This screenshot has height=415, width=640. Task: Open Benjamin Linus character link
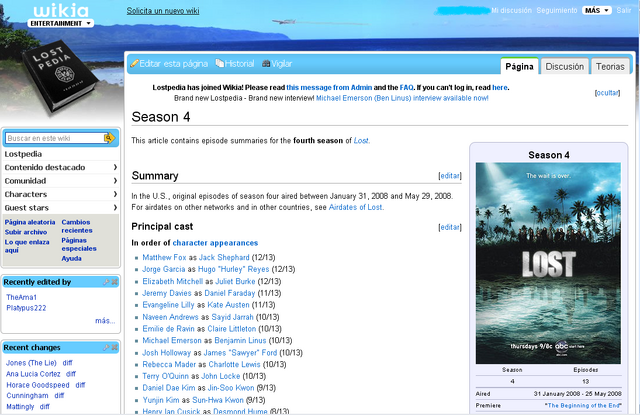pos(240,340)
